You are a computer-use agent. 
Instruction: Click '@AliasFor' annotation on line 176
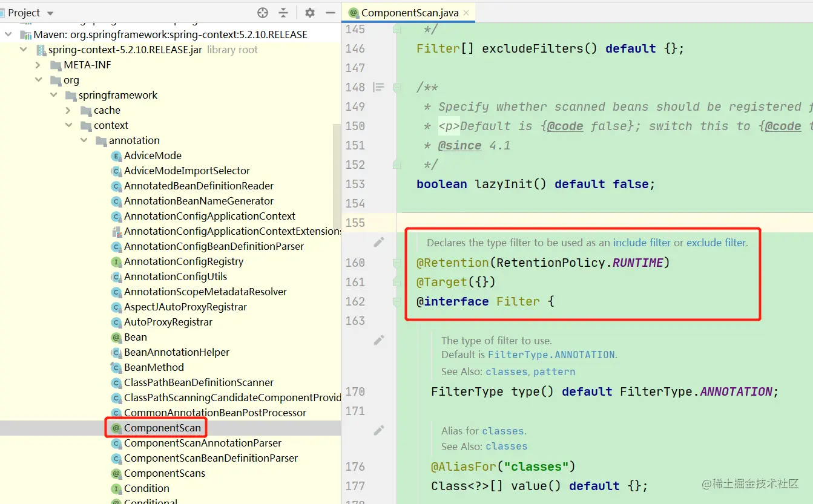464,466
